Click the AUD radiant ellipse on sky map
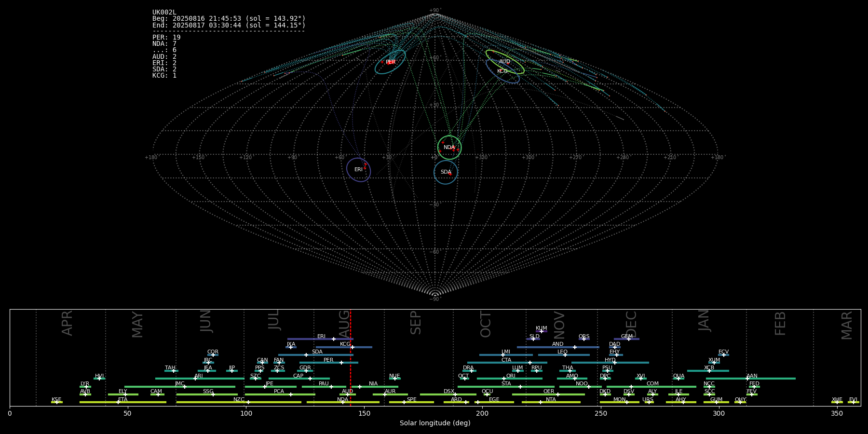 (505, 62)
